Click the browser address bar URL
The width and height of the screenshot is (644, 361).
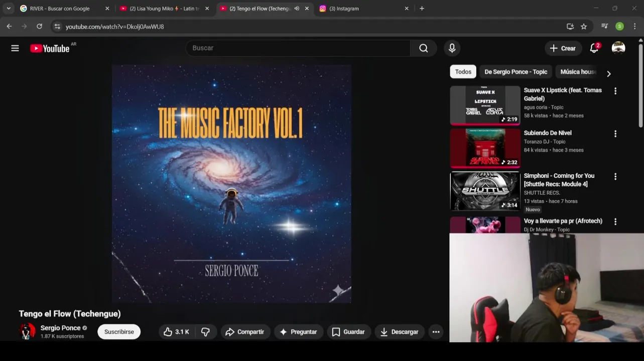(x=114, y=27)
